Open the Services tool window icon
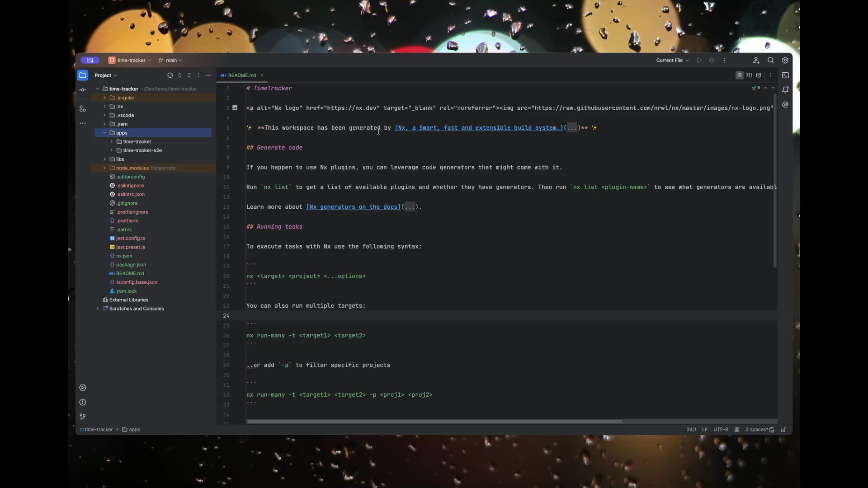This screenshot has width=868, height=488. click(x=82, y=388)
